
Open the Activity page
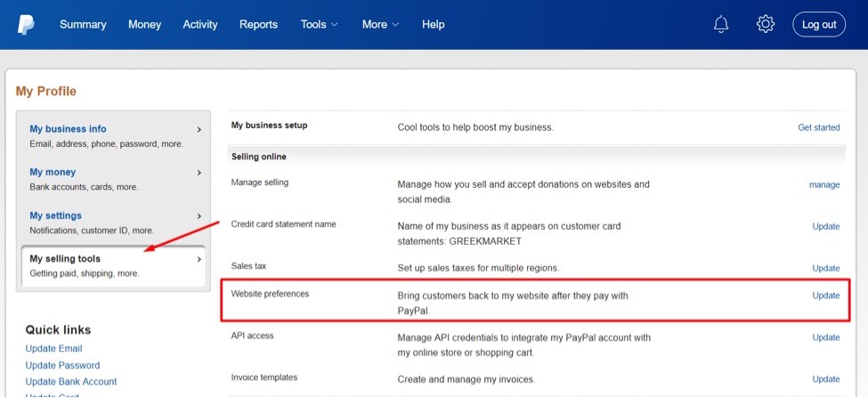(x=199, y=24)
